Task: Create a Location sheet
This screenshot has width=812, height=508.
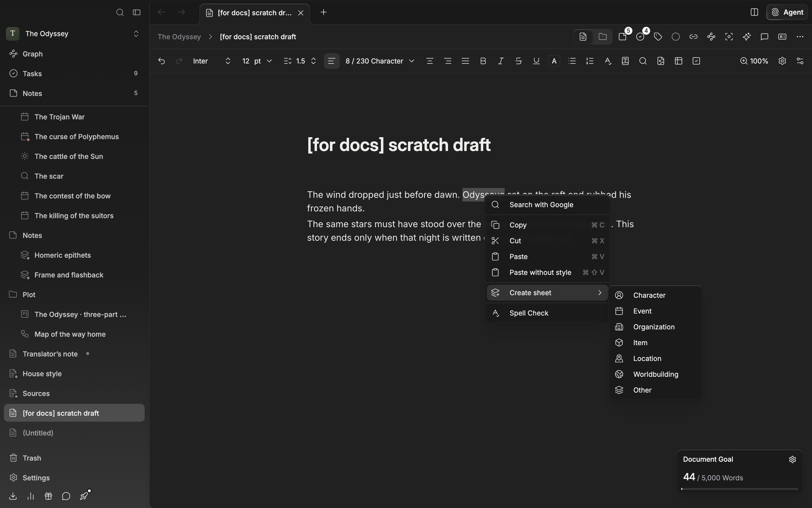Action: point(655,358)
